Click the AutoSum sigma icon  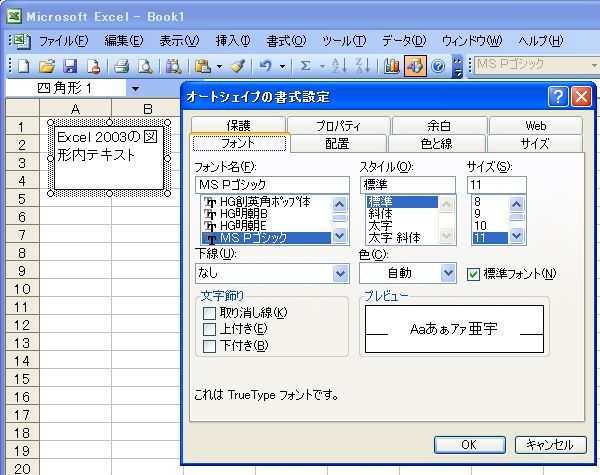point(305,66)
